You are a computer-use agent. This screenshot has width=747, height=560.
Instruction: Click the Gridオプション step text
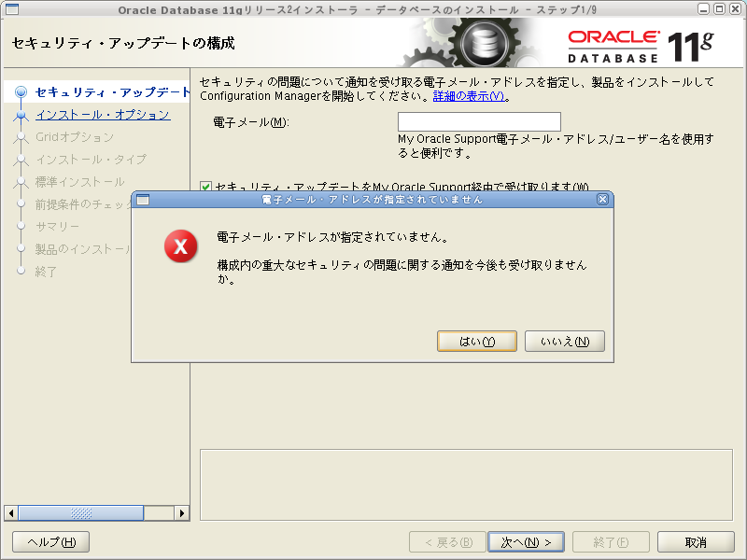click(x=75, y=137)
